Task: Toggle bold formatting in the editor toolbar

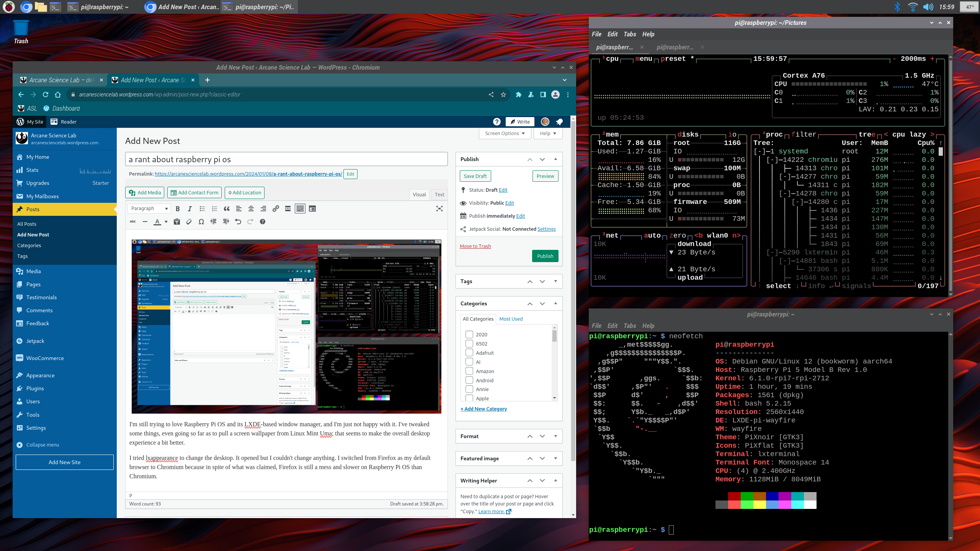Action: coord(178,209)
